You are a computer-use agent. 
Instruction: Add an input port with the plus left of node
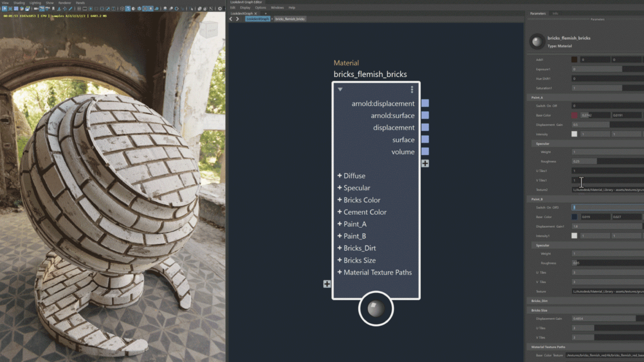(x=327, y=284)
